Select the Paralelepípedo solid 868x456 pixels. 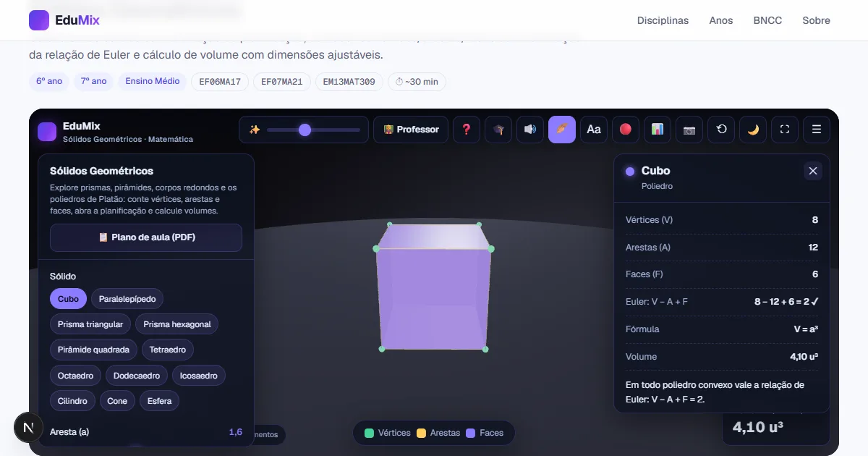pyautogui.click(x=127, y=299)
